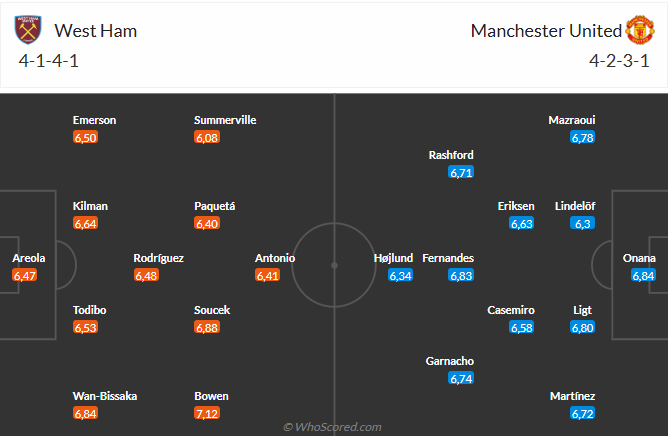
Task: Select player Paquetá on the pitch
Action: coord(215,206)
